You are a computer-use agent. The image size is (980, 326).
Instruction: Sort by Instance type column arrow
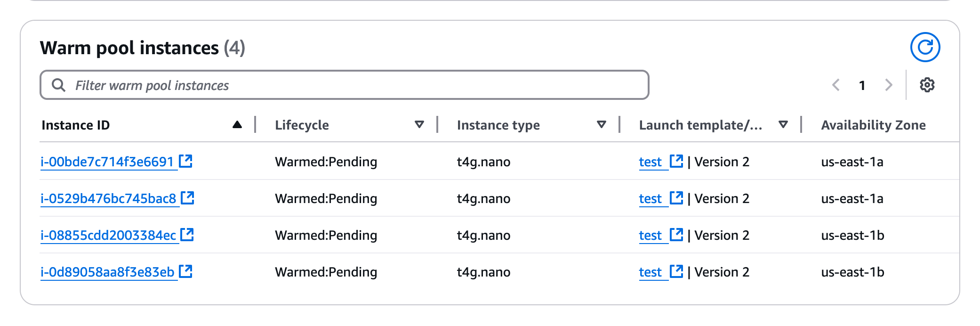[x=601, y=125]
